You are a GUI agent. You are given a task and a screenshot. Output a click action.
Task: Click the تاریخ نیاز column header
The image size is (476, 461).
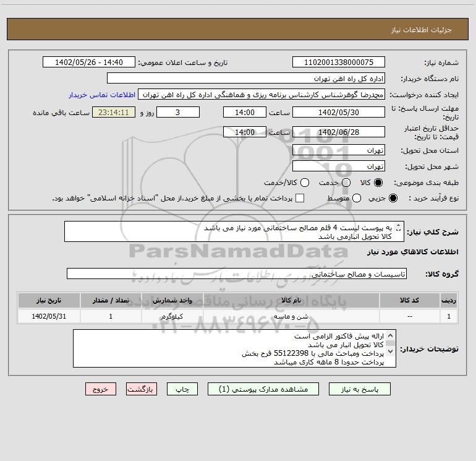(x=49, y=300)
